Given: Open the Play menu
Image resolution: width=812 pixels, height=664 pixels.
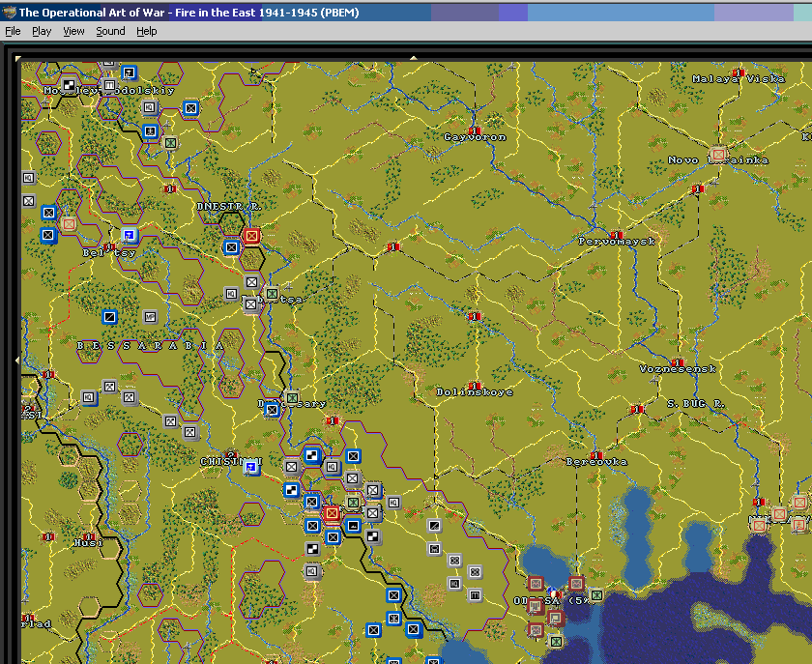Looking at the screenshot, I should coord(42,31).
